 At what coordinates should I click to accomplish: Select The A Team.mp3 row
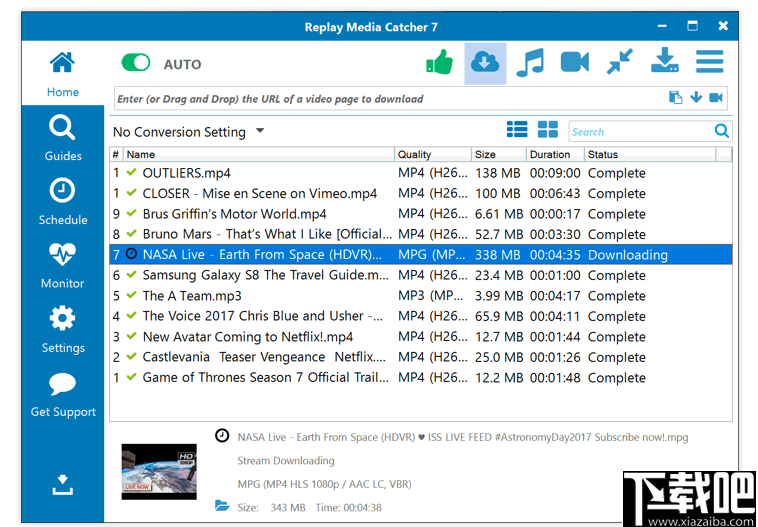(421, 295)
